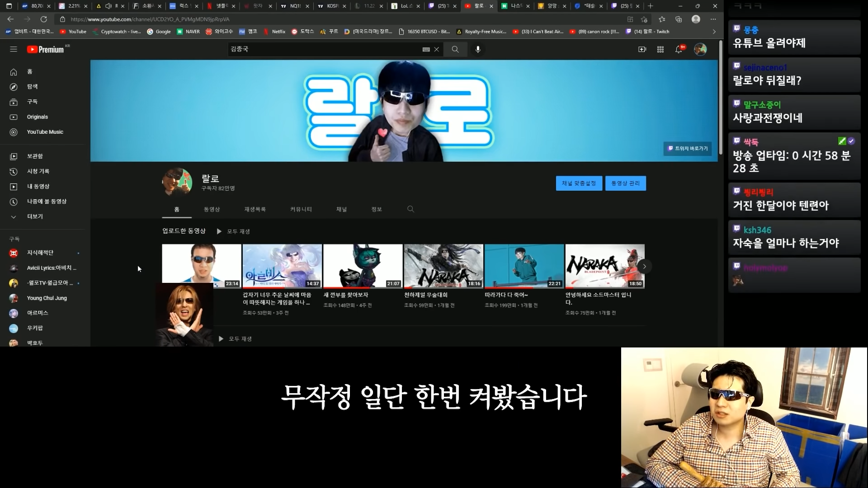Image resolution: width=868 pixels, height=488 pixels.
Task: Open the 22:21 video thumbnail
Action: (524, 266)
